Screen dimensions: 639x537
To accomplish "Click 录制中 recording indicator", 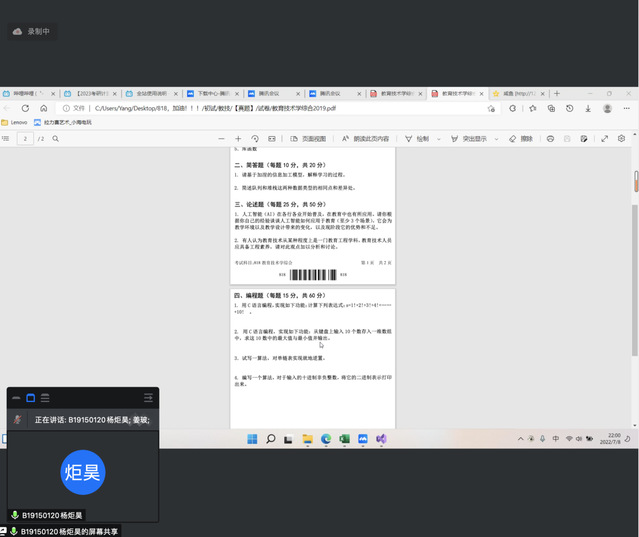I will point(31,32).
